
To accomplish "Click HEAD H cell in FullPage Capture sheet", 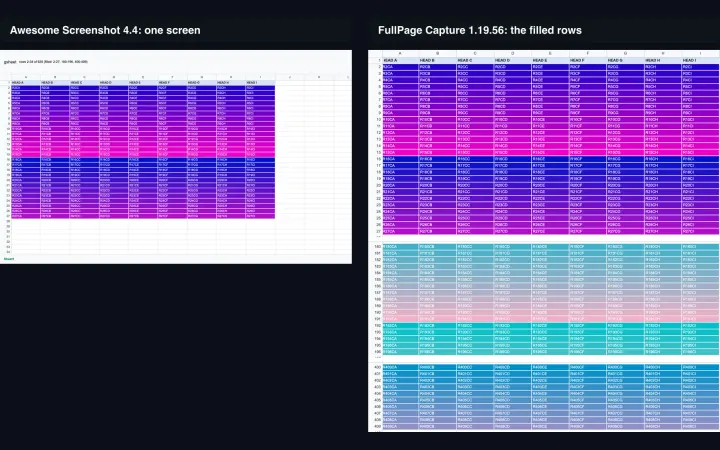I will [x=663, y=60].
